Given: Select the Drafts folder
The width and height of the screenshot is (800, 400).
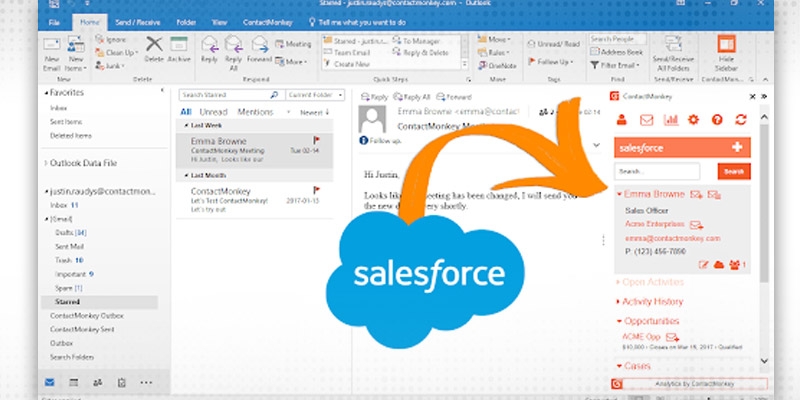Looking at the screenshot, I should pos(70,233).
